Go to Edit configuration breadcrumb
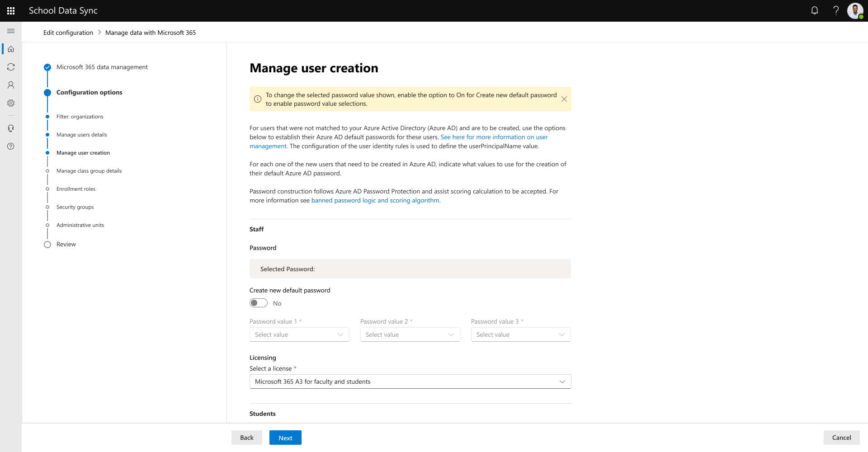The width and height of the screenshot is (868, 452). pyautogui.click(x=68, y=33)
